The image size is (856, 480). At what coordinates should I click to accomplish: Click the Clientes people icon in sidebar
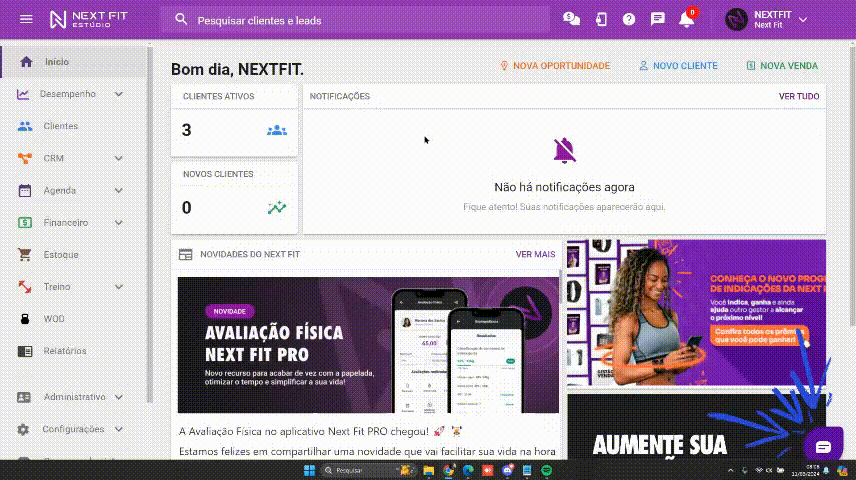coord(25,126)
